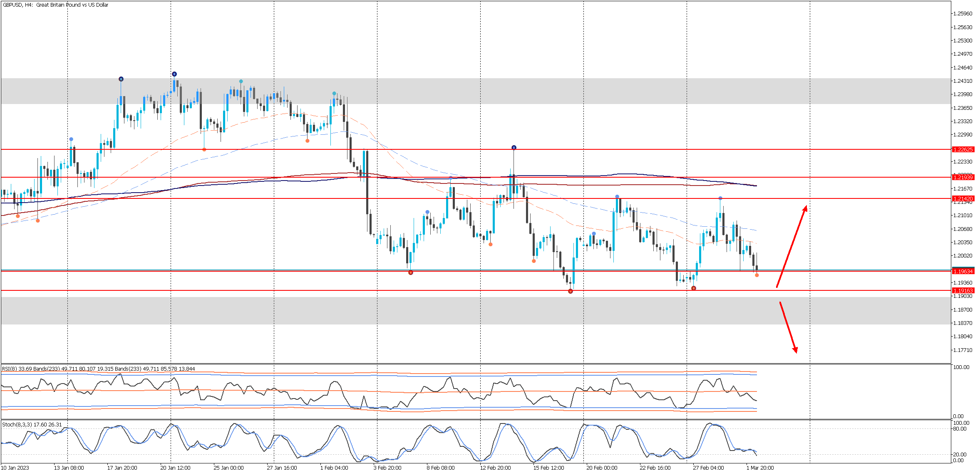Select the upper grey resistance zone rectangle
This screenshot has height=473, width=980.
[458, 91]
